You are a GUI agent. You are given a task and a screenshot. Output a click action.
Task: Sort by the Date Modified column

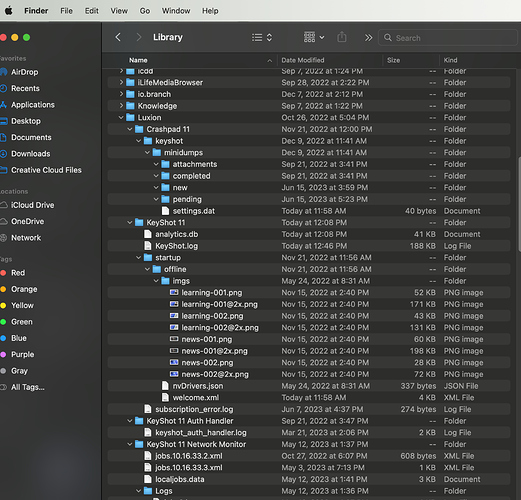(x=303, y=60)
